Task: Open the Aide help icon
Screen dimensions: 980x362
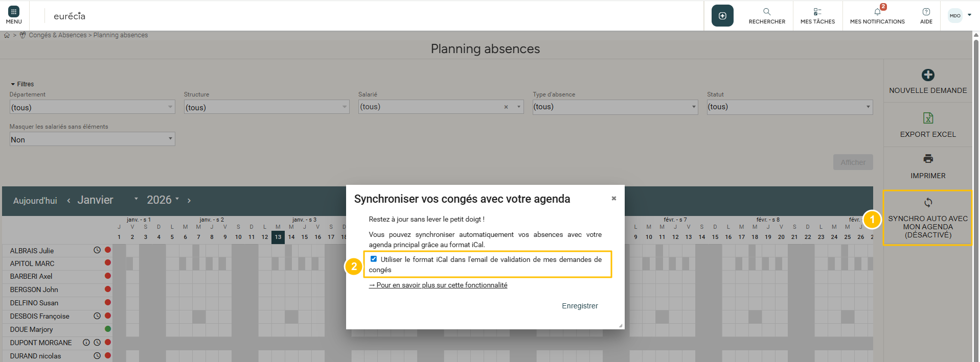Action: pyautogui.click(x=926, y=12)
